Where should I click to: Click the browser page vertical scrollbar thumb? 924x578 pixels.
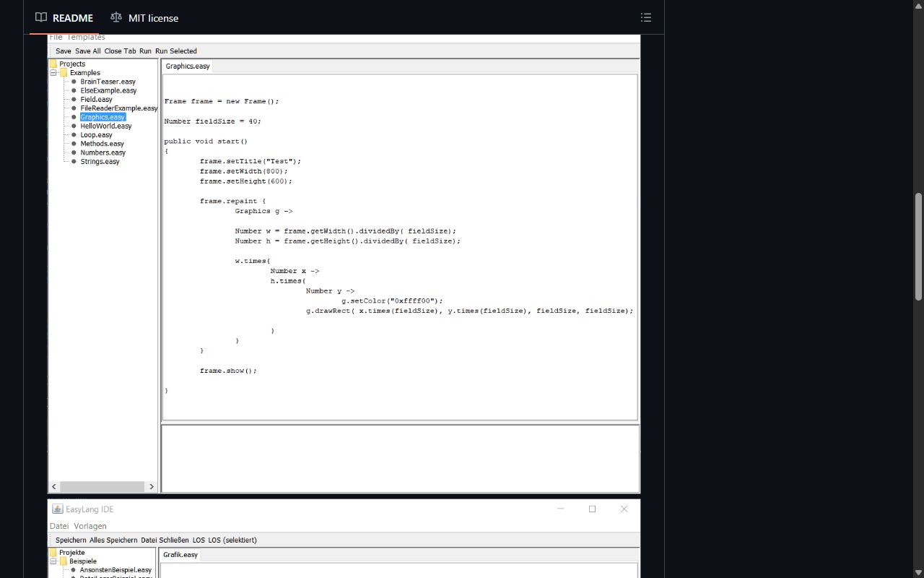(918, 246)
